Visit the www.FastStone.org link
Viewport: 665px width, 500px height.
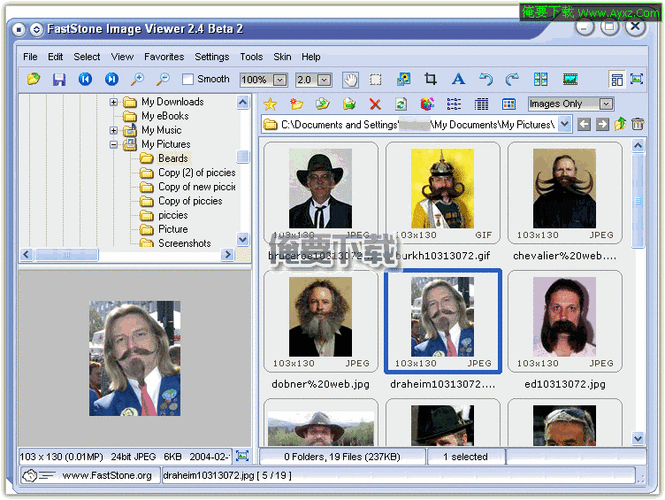[x=107, y=475]
